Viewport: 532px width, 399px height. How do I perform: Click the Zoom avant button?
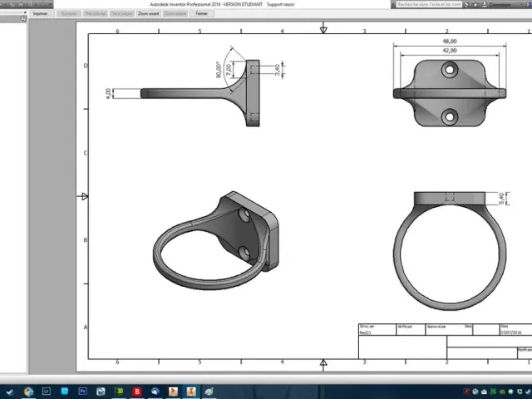[x=148, y=13]
